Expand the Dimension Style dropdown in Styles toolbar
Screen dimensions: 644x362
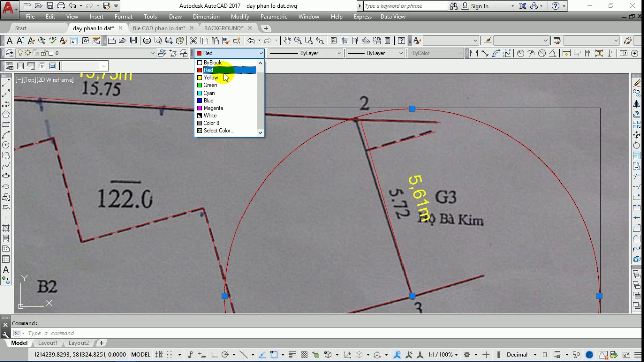click(545, 41)
